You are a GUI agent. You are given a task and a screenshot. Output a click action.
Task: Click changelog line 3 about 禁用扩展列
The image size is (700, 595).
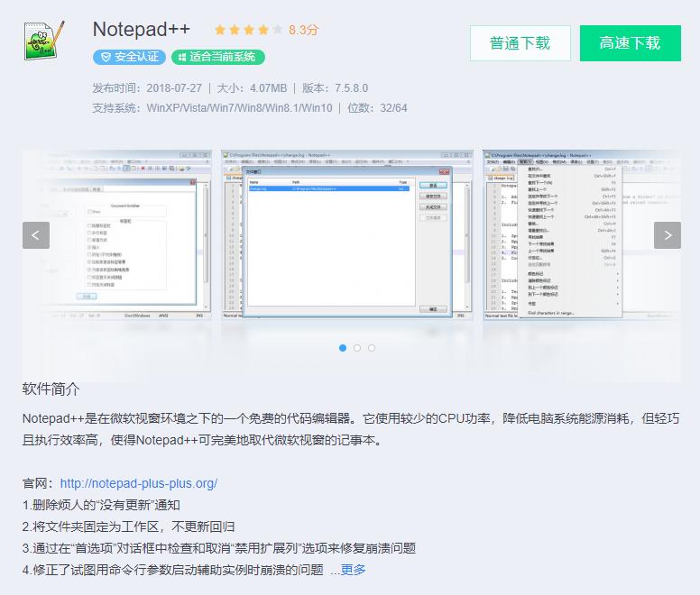(x=219, y=548)
